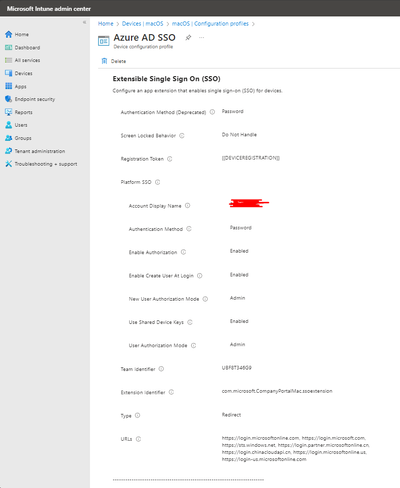Show info tooltip for Type

[x=138, y=416]
